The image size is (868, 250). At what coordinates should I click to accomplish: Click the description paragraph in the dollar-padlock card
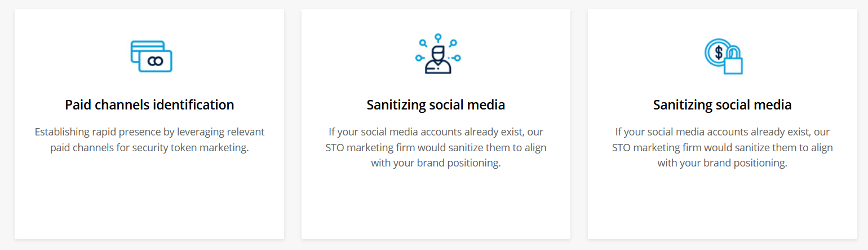coord(722,147)
